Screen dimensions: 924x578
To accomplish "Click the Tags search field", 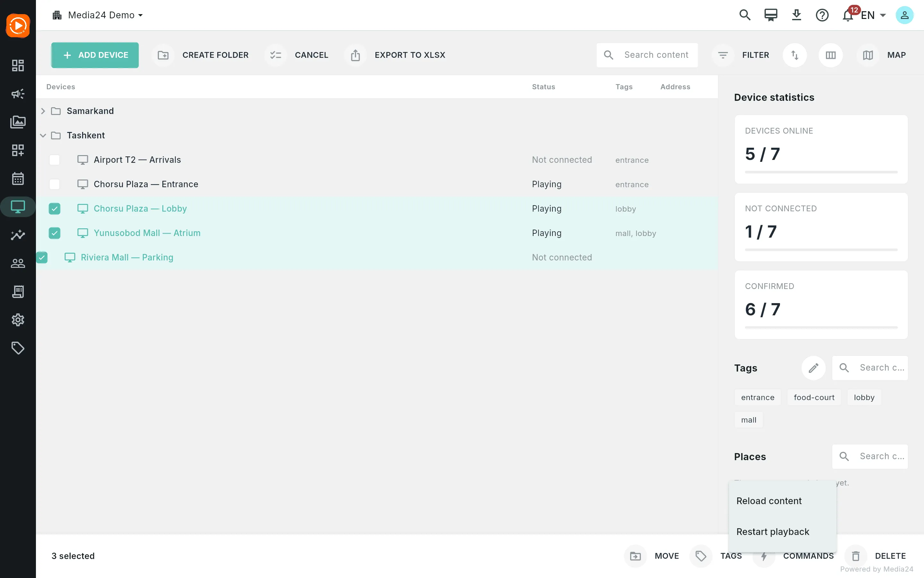I will [870, 368].
